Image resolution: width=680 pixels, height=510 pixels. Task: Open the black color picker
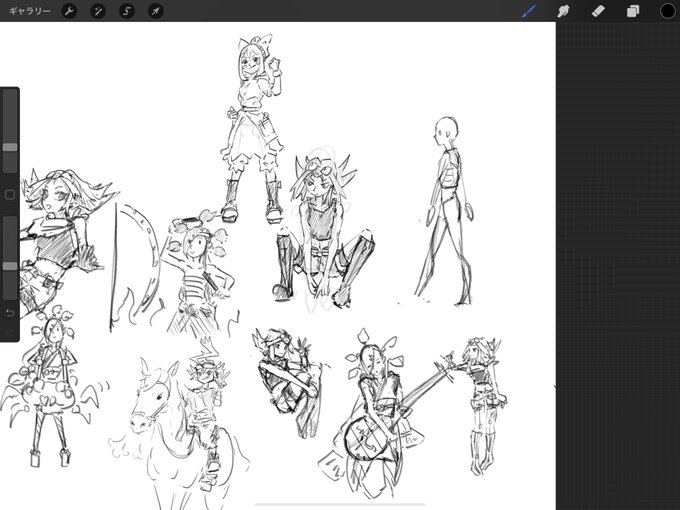tap(667, 11)
